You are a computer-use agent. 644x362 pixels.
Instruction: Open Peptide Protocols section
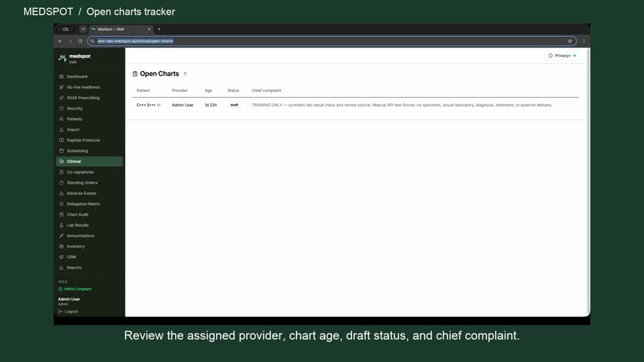[x=89, y=140]
